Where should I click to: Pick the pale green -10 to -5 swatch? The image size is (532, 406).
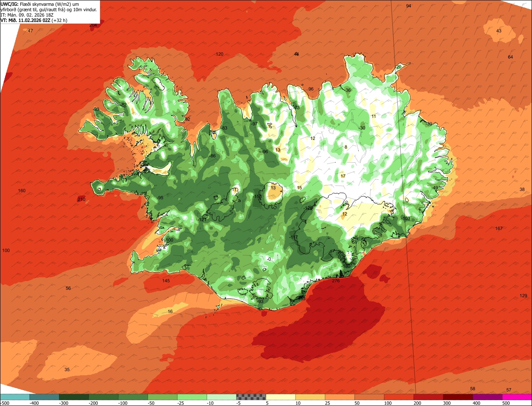(221, 397)
